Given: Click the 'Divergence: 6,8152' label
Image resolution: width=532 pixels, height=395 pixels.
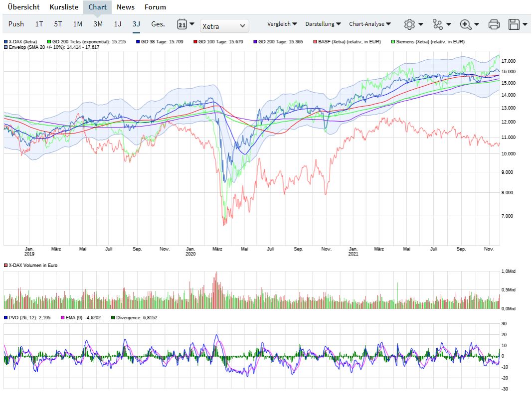Looking at the screenshot, I should [x=137, y=318].
